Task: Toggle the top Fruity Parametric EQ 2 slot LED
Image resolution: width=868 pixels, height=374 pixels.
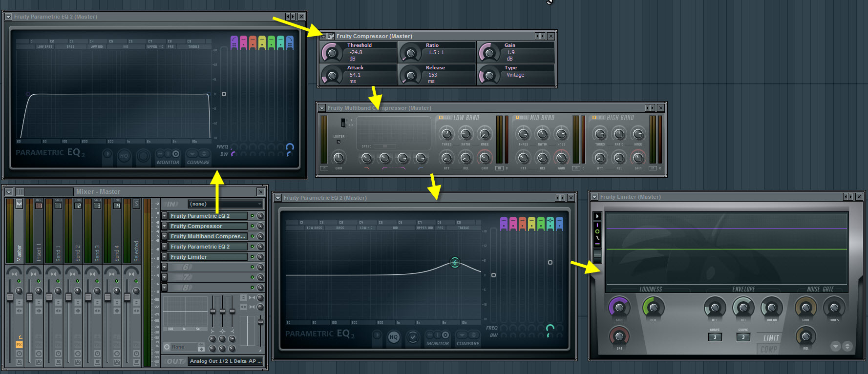Action: (x=252, y=216)
